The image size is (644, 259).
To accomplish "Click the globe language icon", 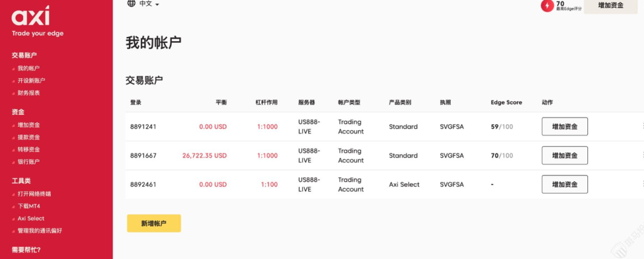I will [131, 4].
